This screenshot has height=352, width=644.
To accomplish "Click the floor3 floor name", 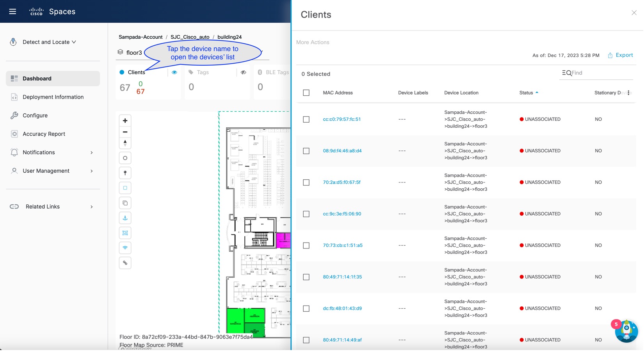I will coord(134,52).
